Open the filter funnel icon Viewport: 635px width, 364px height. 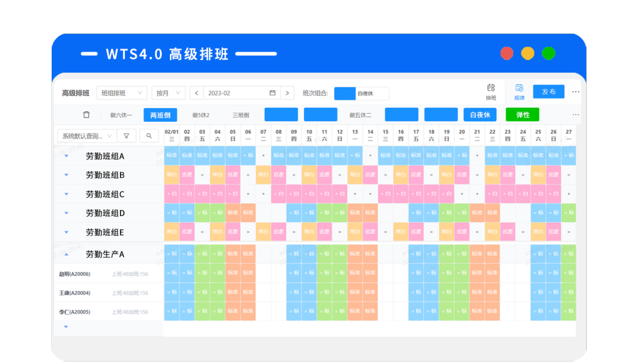coord(126,136)
